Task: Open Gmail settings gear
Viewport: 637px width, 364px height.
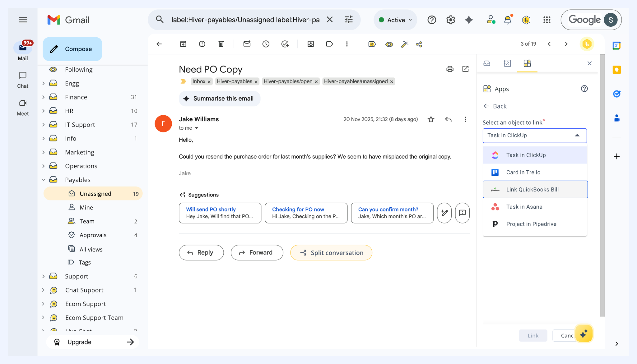Action: [x=451, y=20]
